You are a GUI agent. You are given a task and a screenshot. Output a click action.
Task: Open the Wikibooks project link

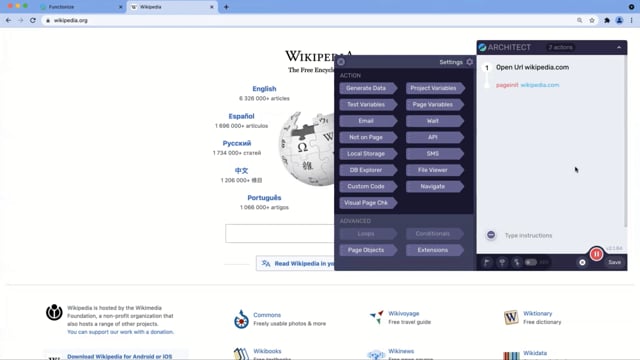[267, 351]
